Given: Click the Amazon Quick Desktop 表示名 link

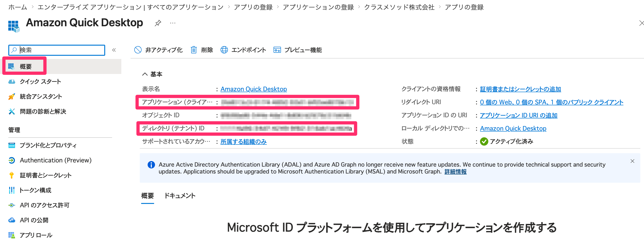Looking at the screenshot, I should click(x=253, y=89).
